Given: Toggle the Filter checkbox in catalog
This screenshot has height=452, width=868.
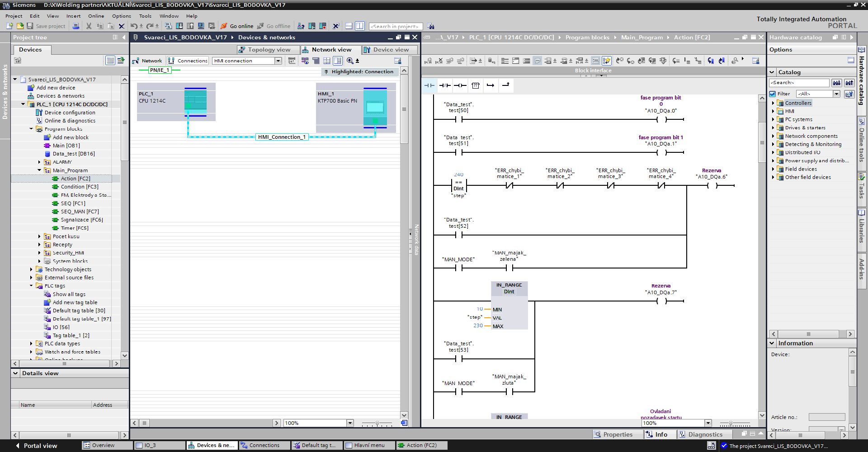Looking at the screenshot, I should click(x=773, y=94).
